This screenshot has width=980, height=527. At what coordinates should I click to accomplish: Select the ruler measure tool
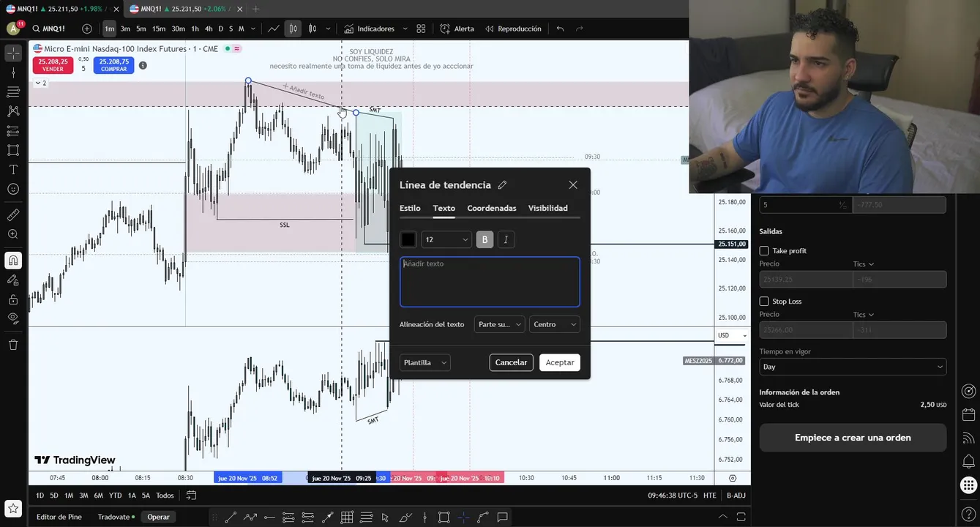[x=13, y=215]
